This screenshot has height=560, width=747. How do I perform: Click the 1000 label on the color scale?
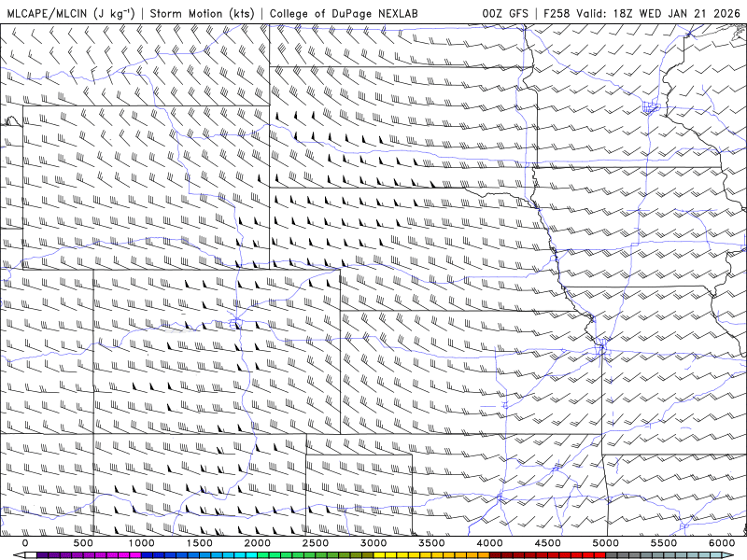142,543
